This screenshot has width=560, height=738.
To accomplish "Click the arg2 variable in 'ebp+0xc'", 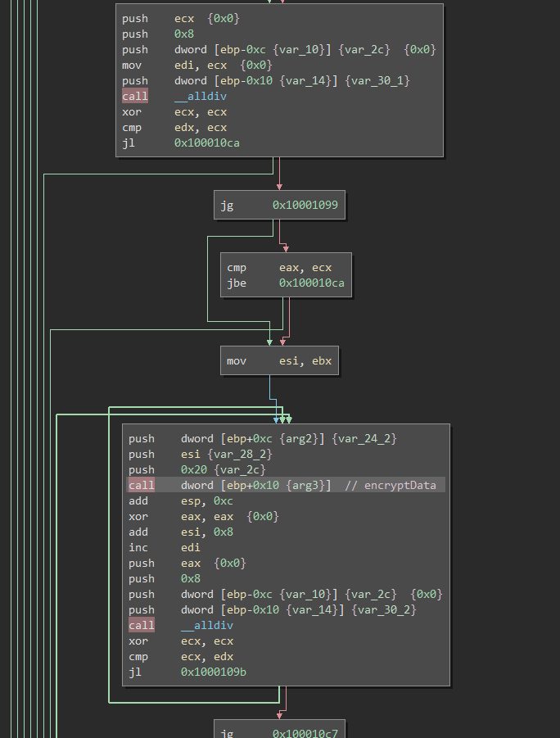I will point(301,438).
